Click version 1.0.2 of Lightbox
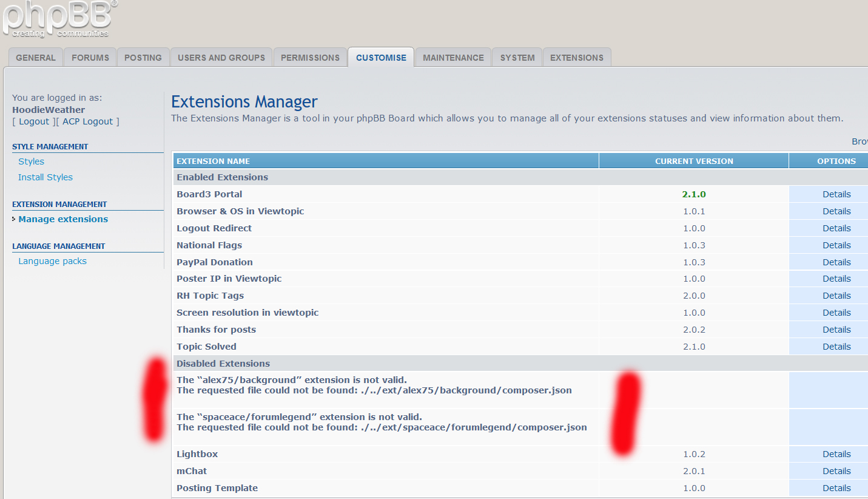 (694, 454)
